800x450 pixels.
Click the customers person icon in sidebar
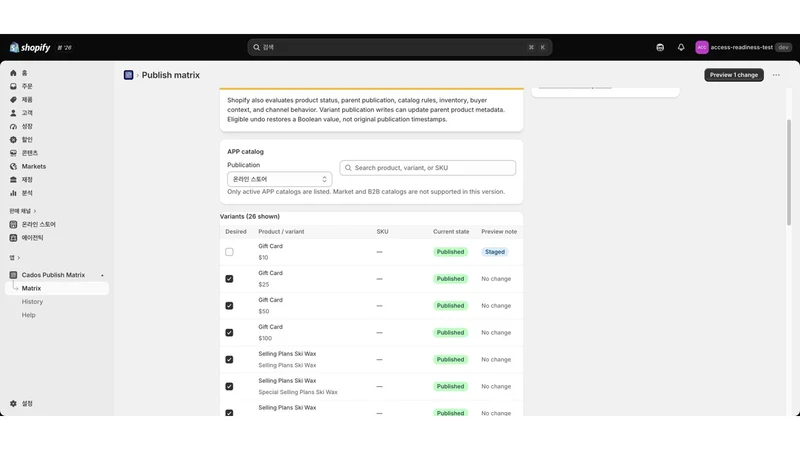tap(13, 113)
